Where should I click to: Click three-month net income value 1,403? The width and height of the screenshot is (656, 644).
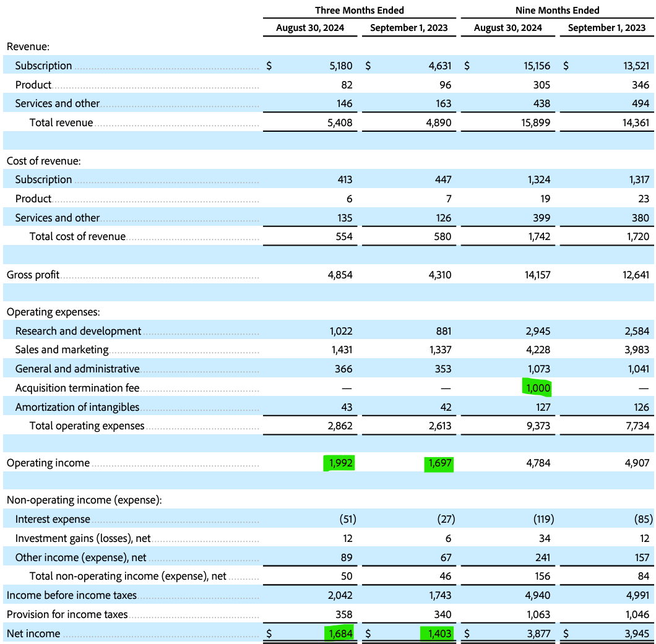[439, 633]
